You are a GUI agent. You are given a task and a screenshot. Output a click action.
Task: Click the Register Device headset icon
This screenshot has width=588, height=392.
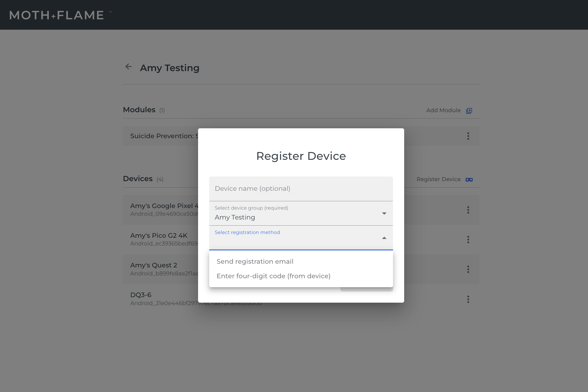point(469,180)
